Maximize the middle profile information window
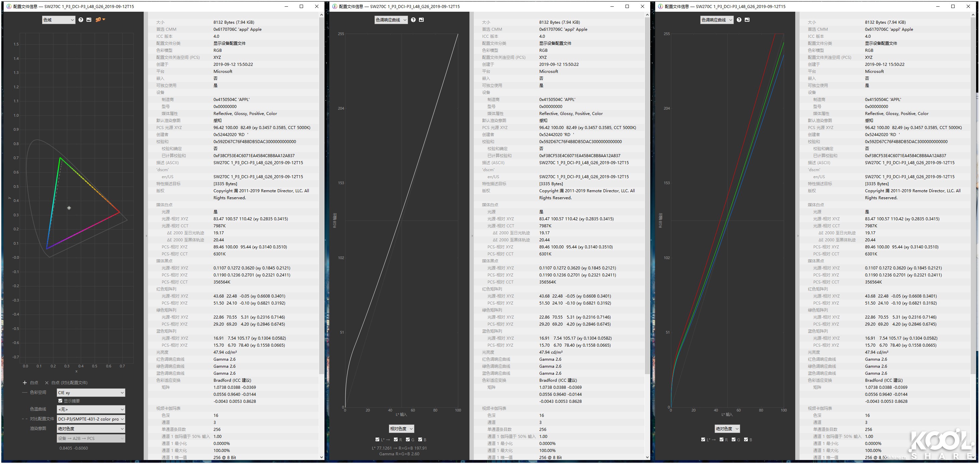The image size is (980, 464). 627,6
